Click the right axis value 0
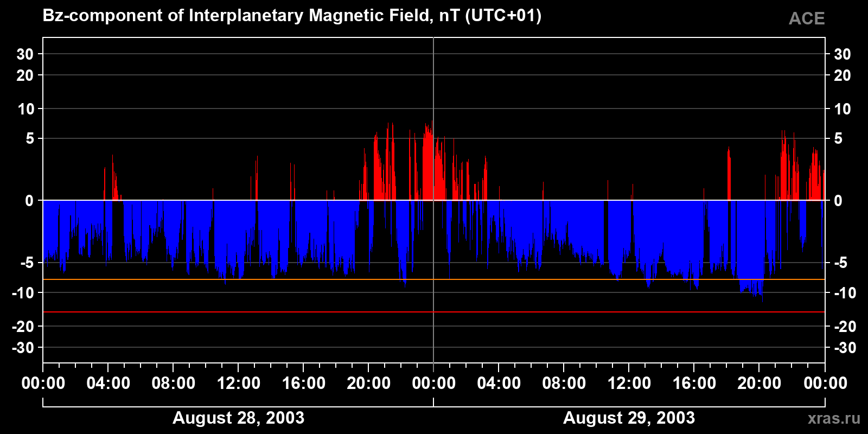Image resolution: width=868 pixels, height=434 pixels. pos(838,201)
